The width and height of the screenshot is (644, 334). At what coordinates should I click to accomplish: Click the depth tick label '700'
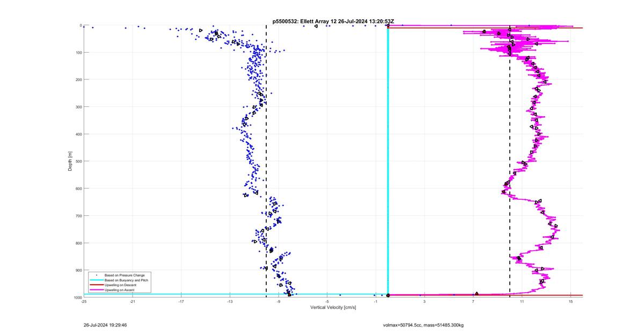coord(78,216)
